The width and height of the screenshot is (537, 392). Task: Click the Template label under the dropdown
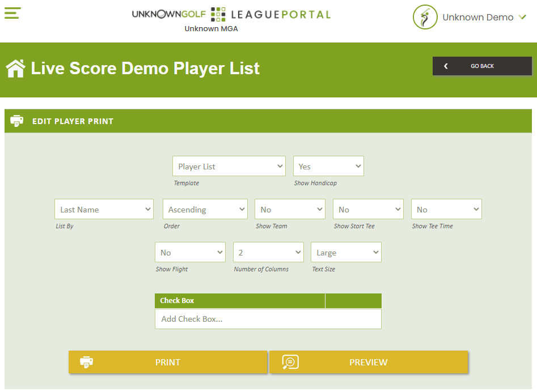[187, 183]
